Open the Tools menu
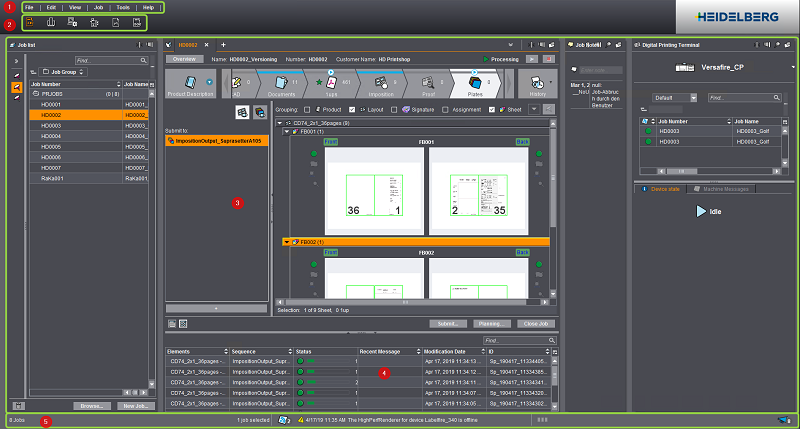Viewport: 800px width, 429px height. [122, 7]
